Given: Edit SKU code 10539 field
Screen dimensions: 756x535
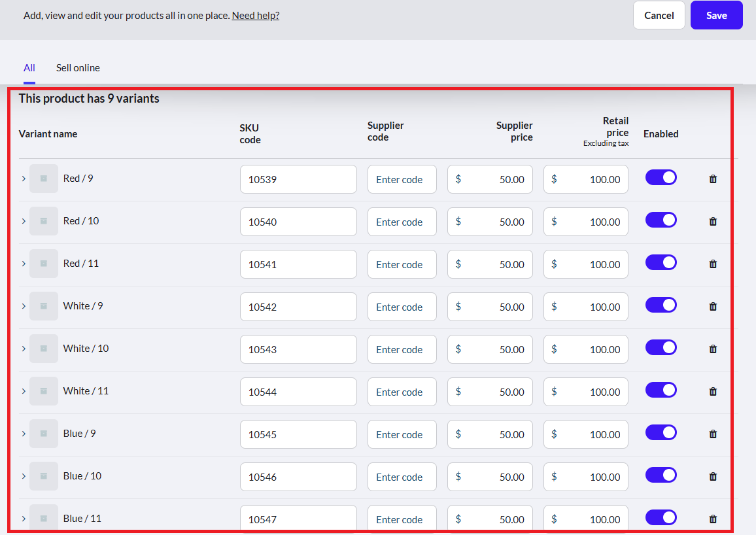Looking at the screenshot, I should click(x=298, y=179).
